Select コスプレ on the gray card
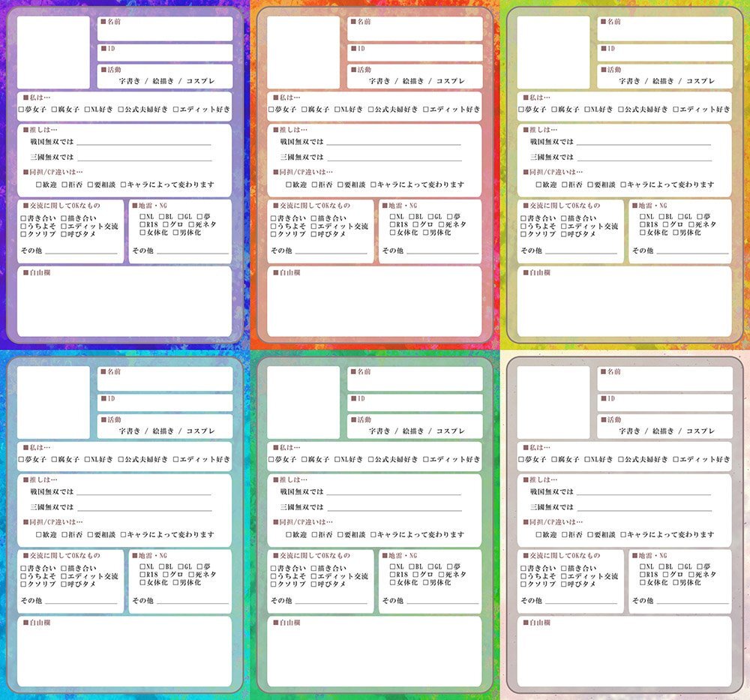Image resolution: width=750 pixels, height=700 pixels. [700, 431]
